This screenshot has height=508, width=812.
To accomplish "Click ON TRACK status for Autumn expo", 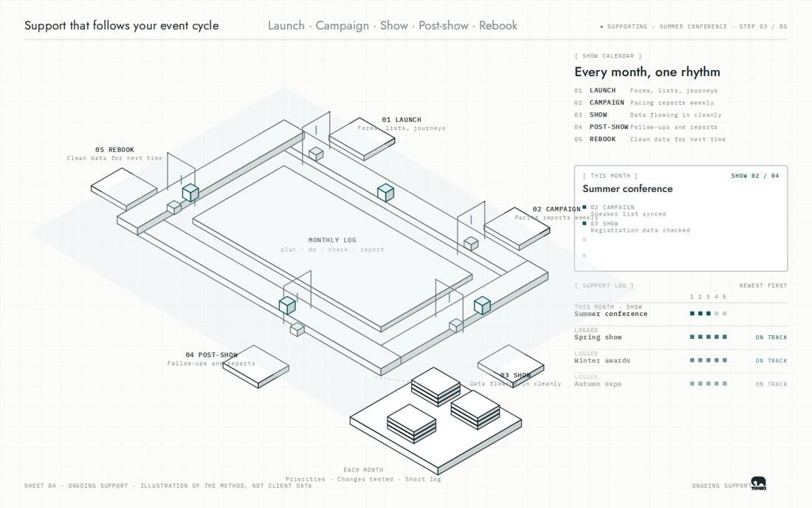I will [771, 384].
